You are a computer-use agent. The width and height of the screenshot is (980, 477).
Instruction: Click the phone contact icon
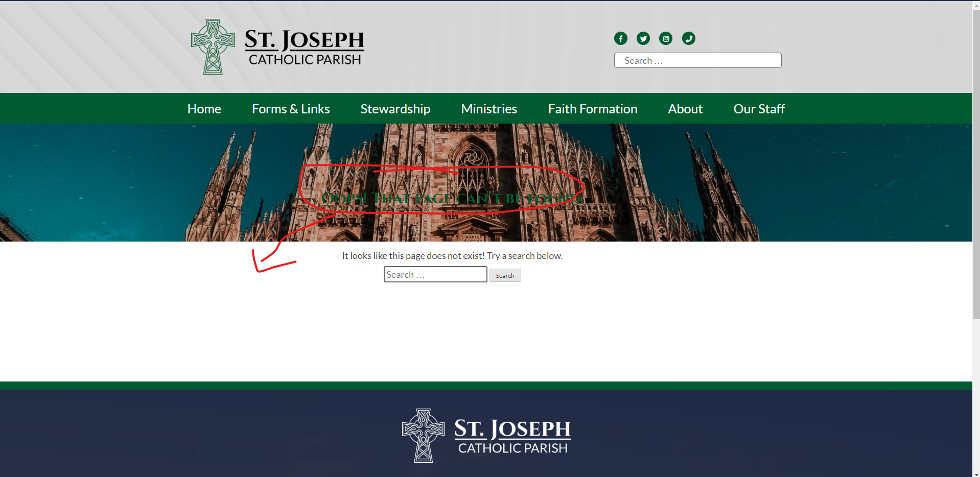point(688,38)
